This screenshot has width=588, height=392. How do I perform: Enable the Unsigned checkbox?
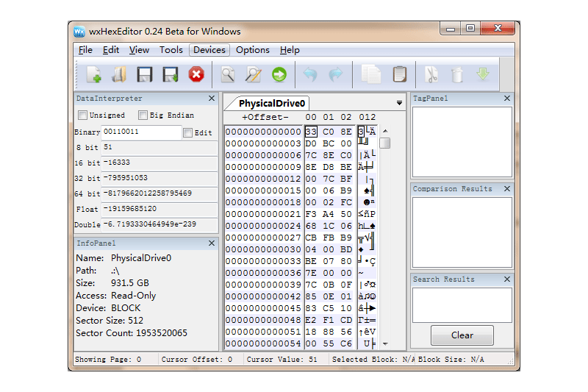[x=82, y=115]
